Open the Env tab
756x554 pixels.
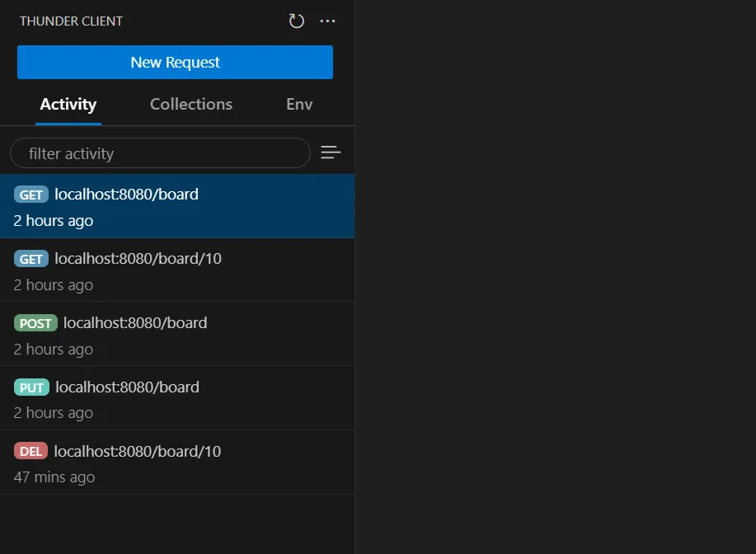(x=299, y=105)
